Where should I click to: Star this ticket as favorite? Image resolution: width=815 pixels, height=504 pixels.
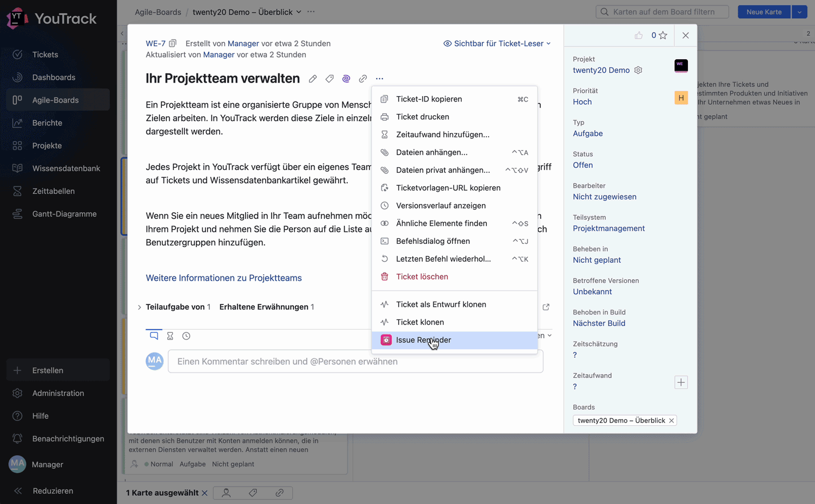click(x=663, y=35)
